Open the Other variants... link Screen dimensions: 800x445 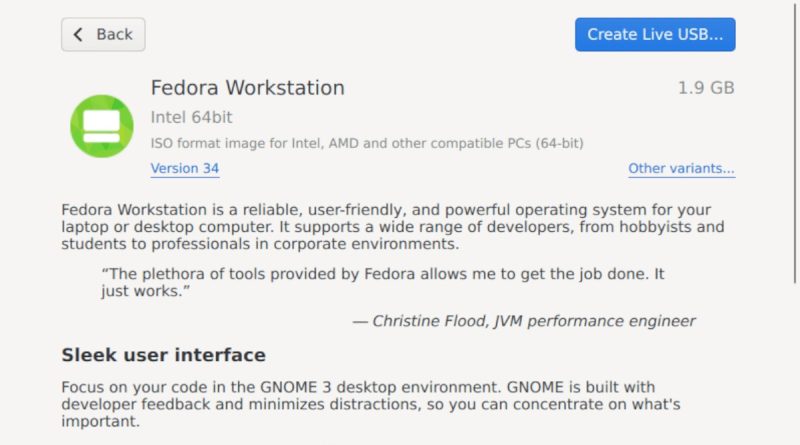682,168
